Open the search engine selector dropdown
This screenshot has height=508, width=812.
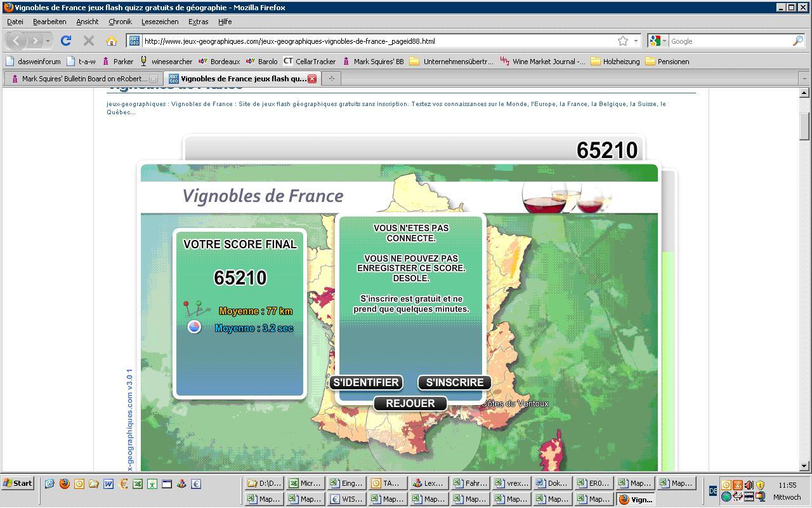[658, 41]
